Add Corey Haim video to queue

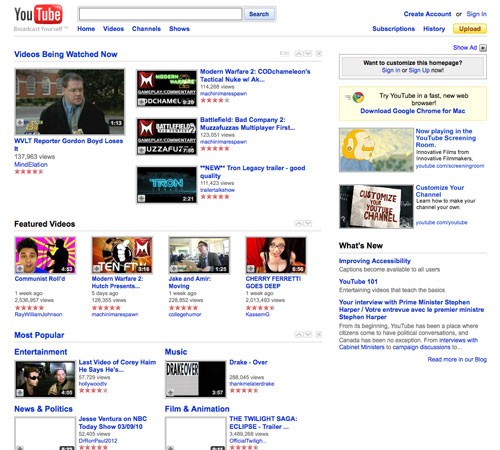[20, 393]
